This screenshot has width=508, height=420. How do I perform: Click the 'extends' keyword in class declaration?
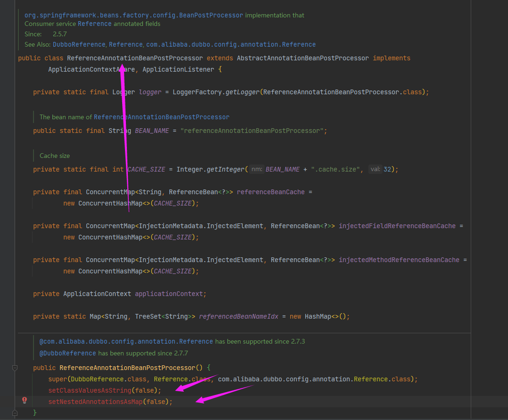(220, 58)
